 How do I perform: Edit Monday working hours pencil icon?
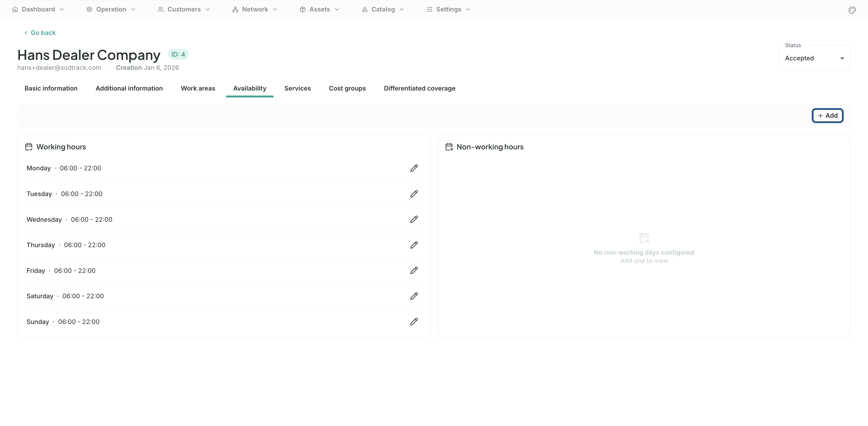click(x=414, y=168)
